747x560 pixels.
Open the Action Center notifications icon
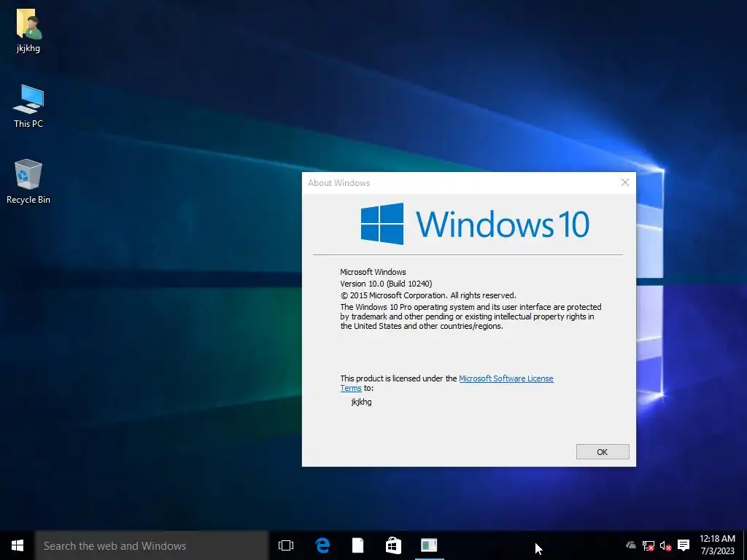tap(684, 545)
